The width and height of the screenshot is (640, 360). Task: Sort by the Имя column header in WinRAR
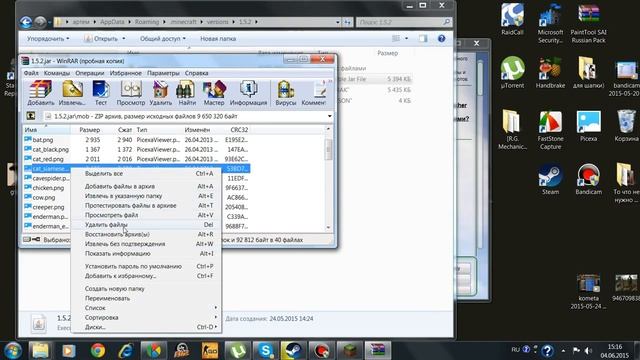pyautogui.click(x=46, y=130)
